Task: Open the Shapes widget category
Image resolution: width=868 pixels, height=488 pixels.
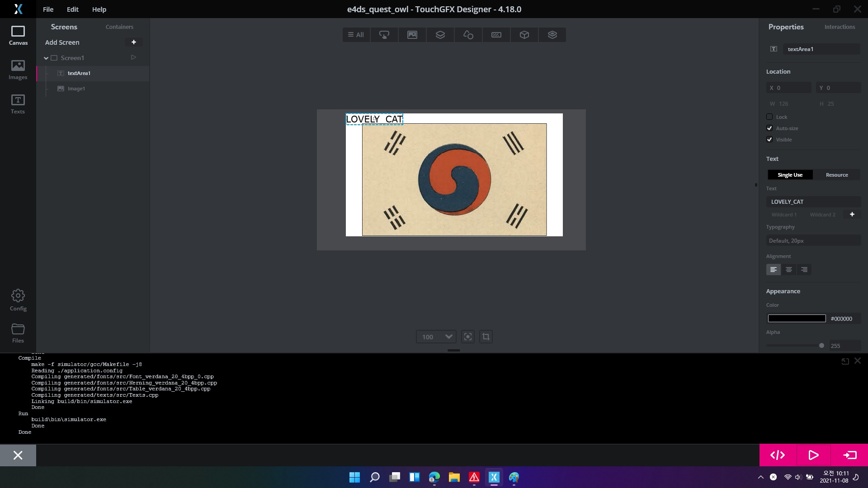Action: (468, 35)
